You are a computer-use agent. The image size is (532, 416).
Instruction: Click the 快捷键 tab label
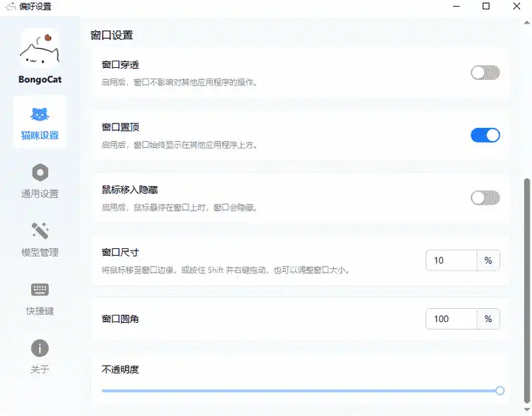[x=40, y=311]
